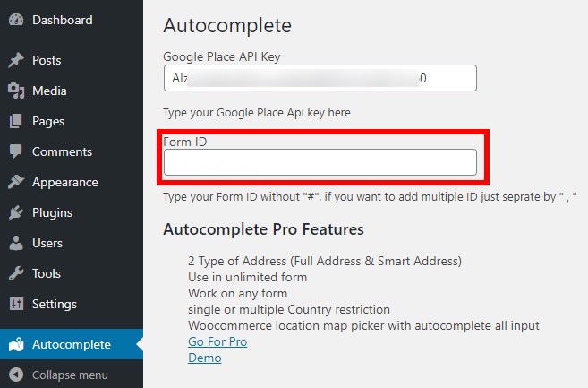Viewport: 588px width, 388px height.
Task: Click the Appearance paintbrush icon
Action: tap(16, 182)
